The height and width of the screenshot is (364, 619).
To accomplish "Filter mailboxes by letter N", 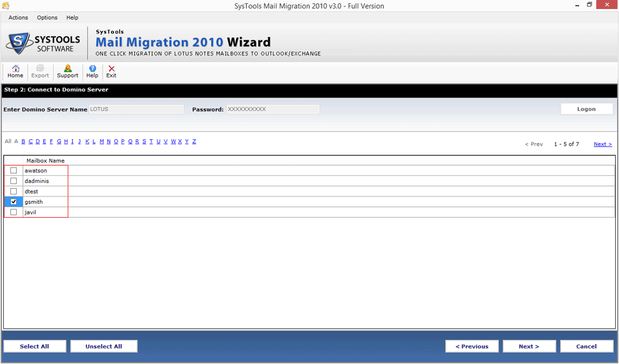I will pos(109,141).
